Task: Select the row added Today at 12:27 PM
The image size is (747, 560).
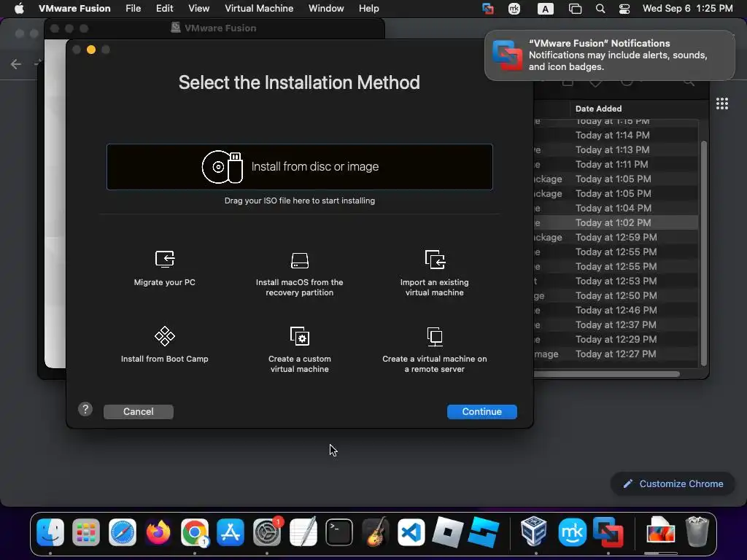Action: coord(616,354)
